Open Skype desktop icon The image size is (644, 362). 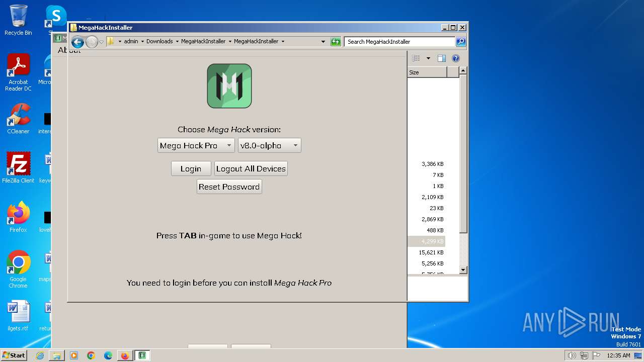point(56,19)
